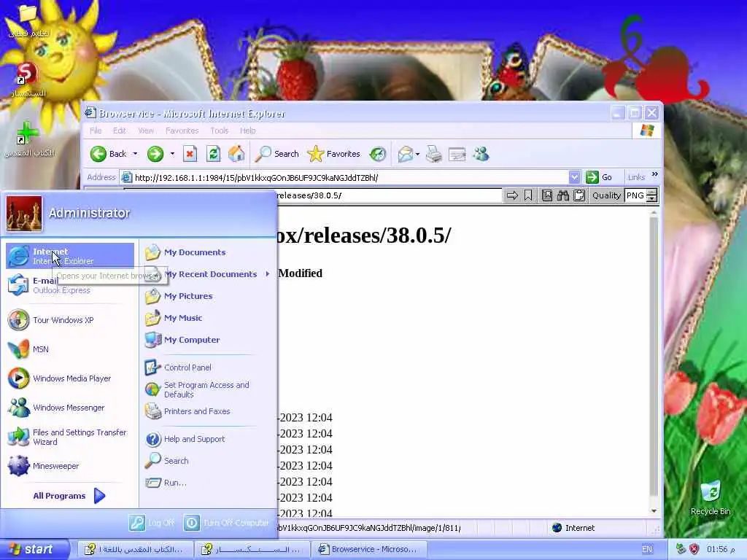Open Search from the Start menu right column

pyautogui.click(x=208, y=461)
